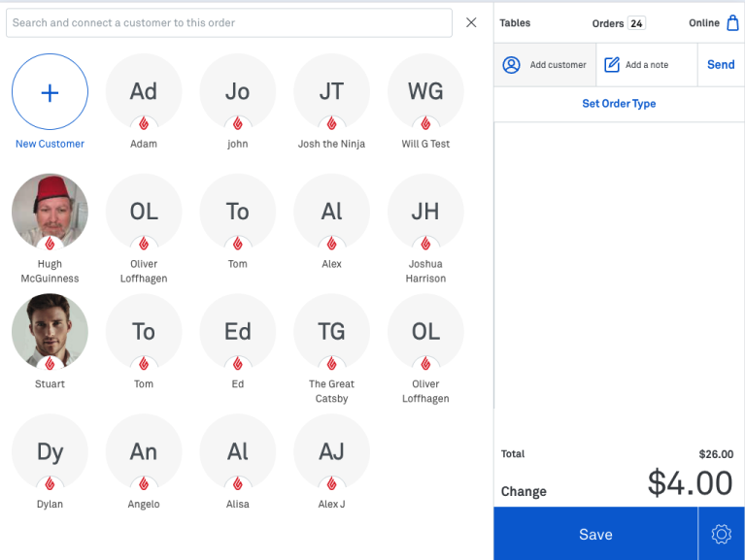Choose Josh the Ninja customer
Viewport: 745px width, 560px height.
pyautogui.click(x=331, y=92)
